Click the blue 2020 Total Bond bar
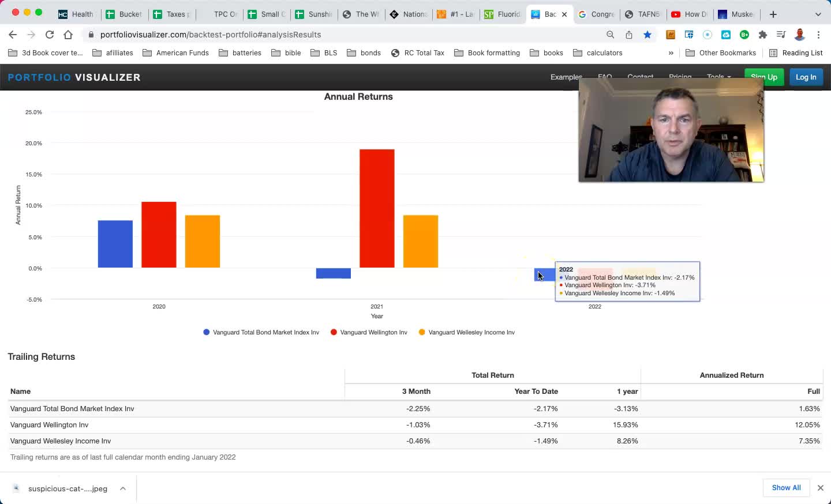The width and height of the screenshot is (831, 504). pyautogui.click(x=115, y=244)
